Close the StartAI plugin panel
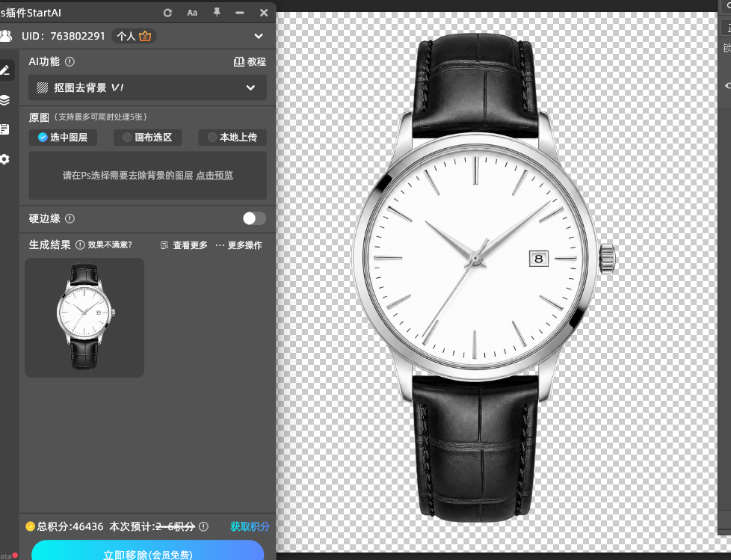 pyautogui.click(x=264, y=13)
